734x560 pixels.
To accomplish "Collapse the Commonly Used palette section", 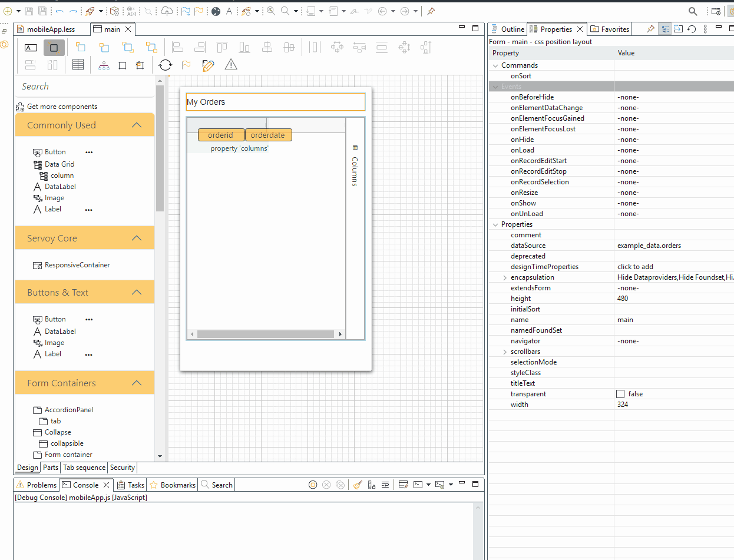I will (137, 125).
